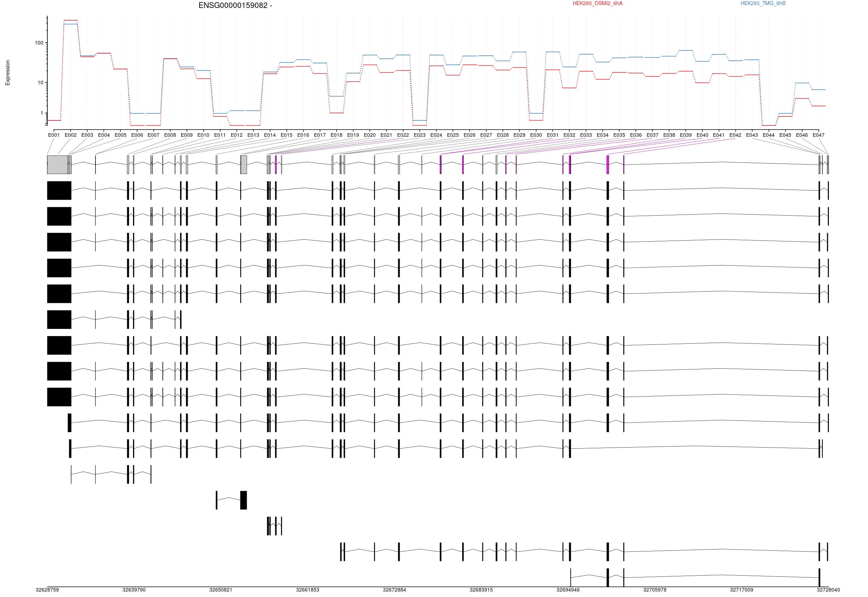Click exon label E007
This screenshot has height=597, width=868.
point(154,135)
